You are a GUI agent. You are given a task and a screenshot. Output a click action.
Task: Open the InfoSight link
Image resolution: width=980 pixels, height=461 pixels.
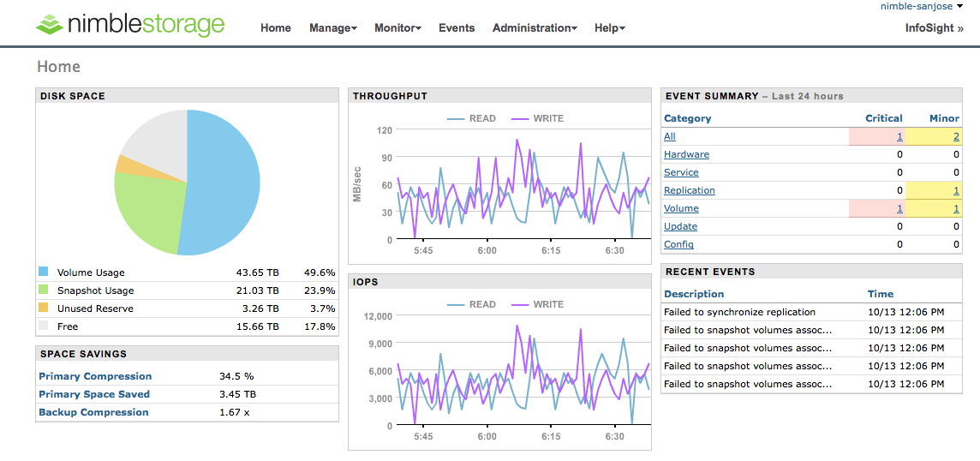point(934,28)
